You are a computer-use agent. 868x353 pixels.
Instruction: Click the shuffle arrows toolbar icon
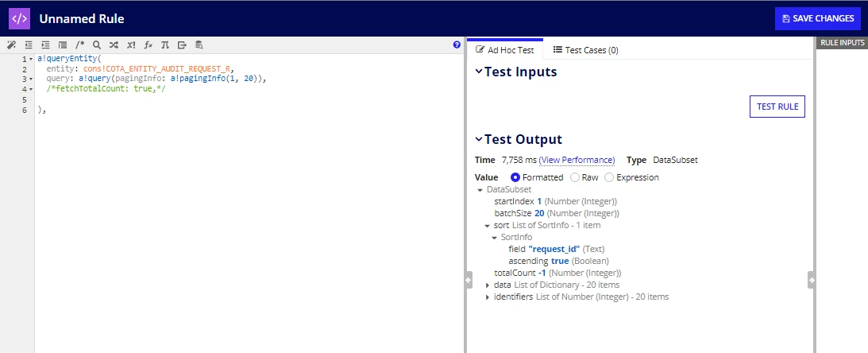114,45
